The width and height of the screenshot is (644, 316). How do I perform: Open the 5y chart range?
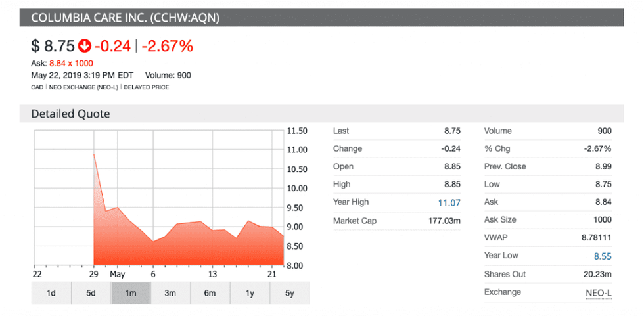tap(289, 293)
